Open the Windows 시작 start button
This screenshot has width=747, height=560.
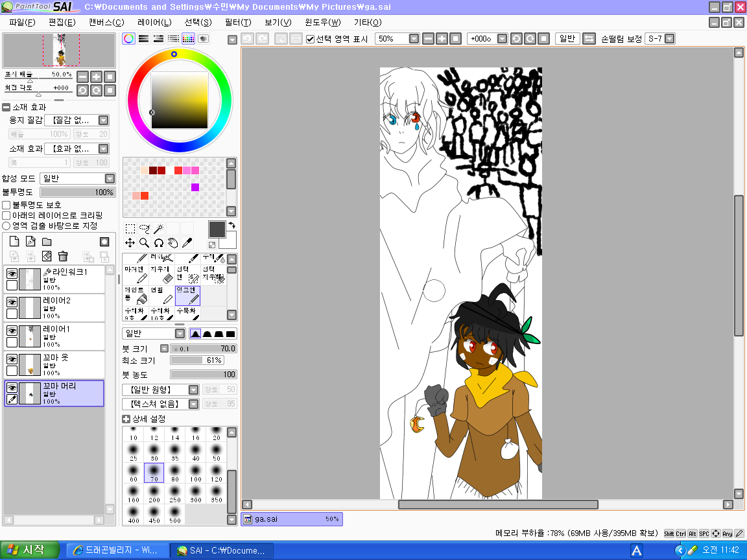[x=30, y=550]
